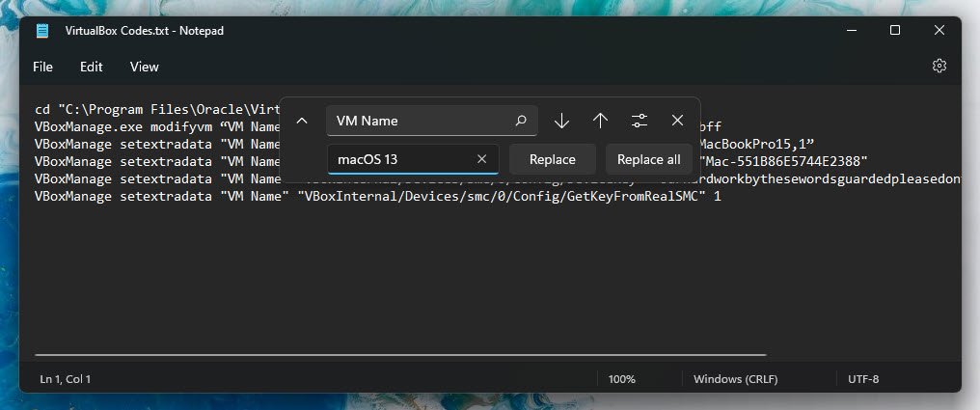The image size is (980, 410).
Task: Open Notepad settings gear
Action: pos(939,66)
